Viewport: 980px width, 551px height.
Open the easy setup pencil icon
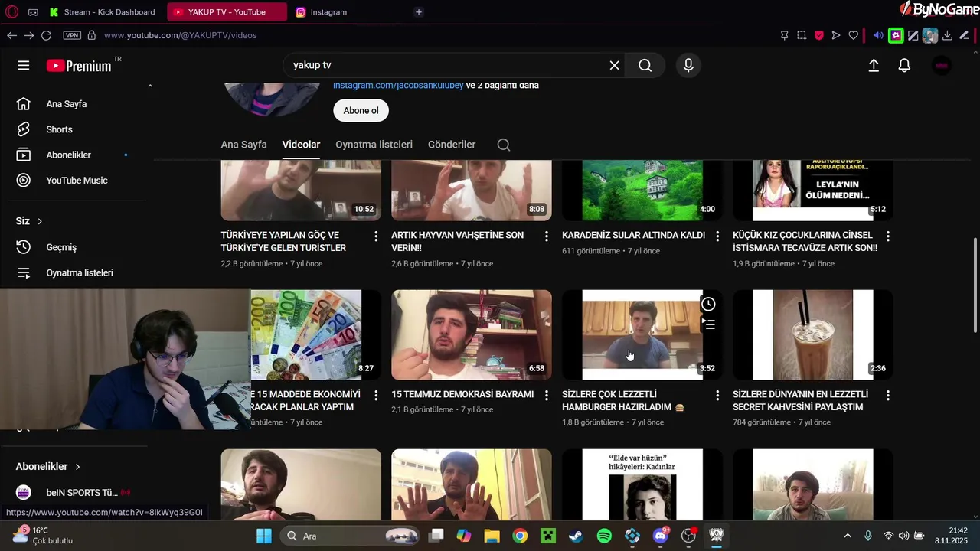964,35
